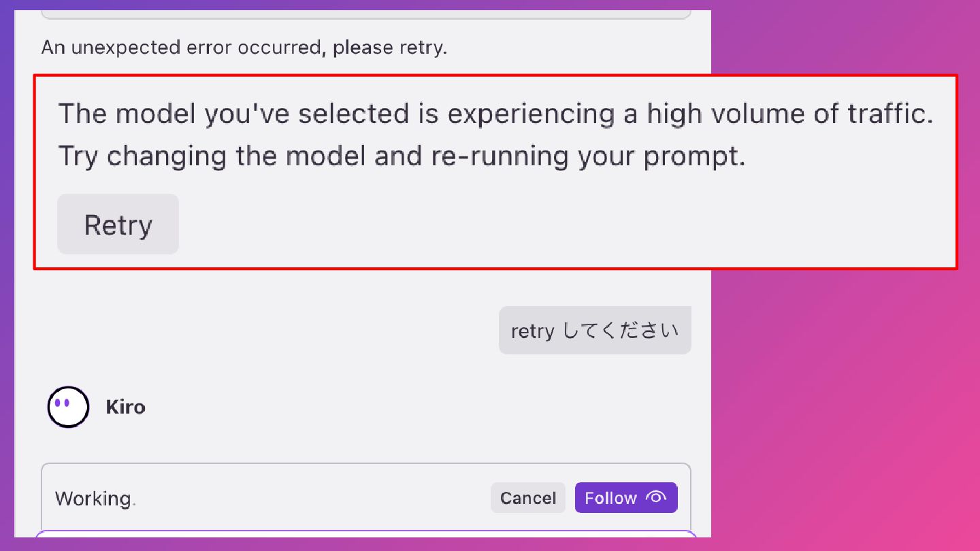Click the 'retry してください' message bubble
This screenshot has height=551, width=980.
click(595, 331)
